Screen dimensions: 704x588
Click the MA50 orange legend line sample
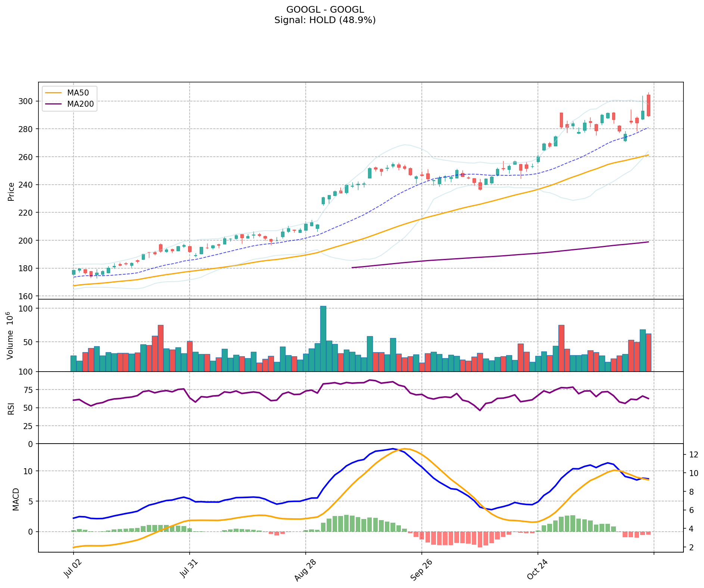point(54,93)
